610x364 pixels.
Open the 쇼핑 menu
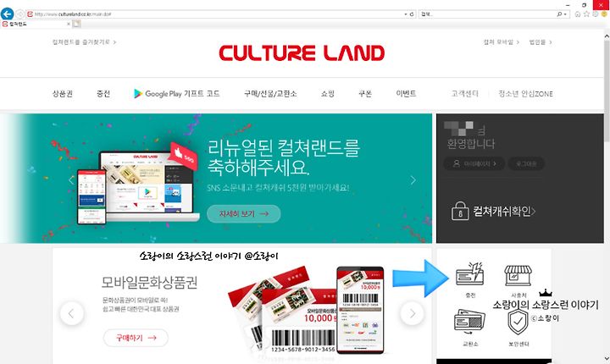328,93
